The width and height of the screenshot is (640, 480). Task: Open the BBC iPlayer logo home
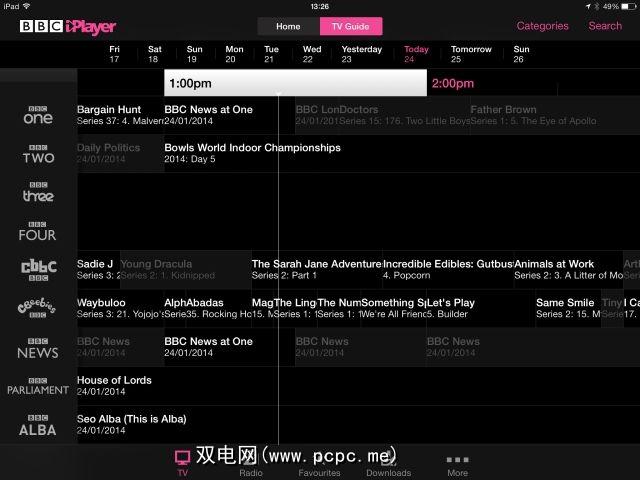[x=68, y=27]
